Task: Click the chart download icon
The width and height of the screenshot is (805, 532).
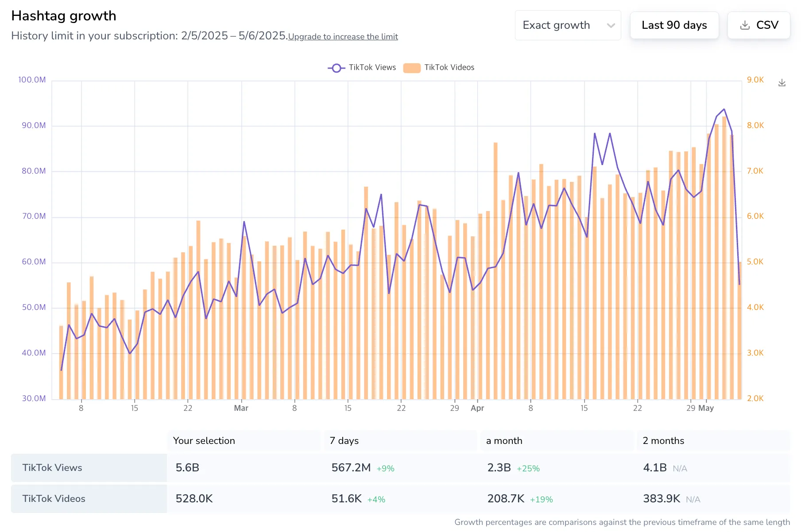Action: click(782, 83)
